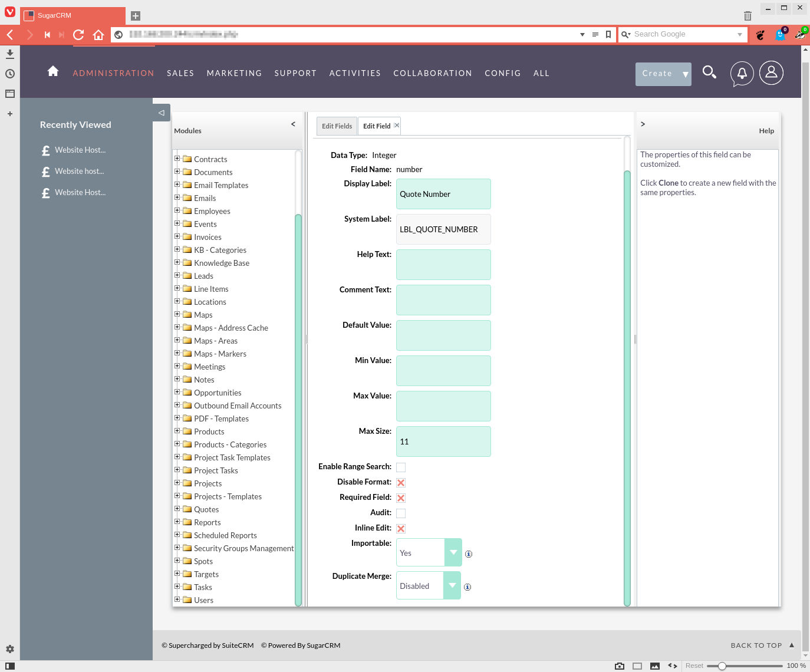
Task: Rewind to the first history page
Action: (x=47, y=35)
